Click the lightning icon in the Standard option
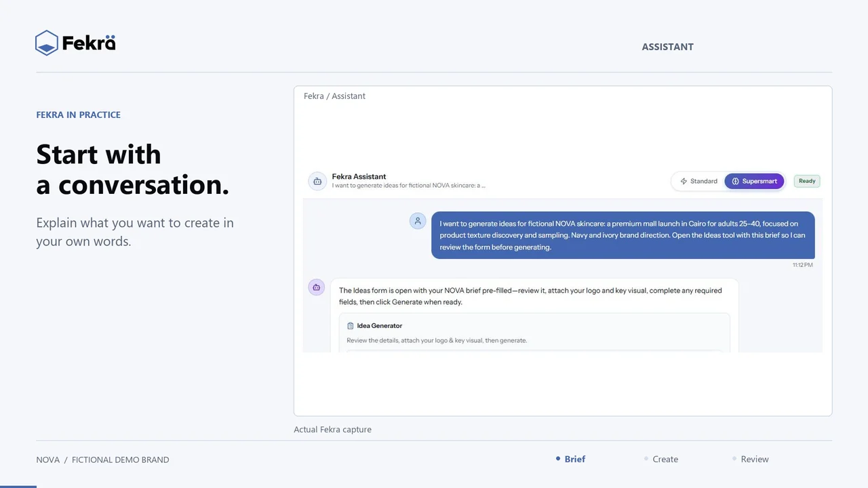Screen dimensions: 868x488 point(684,182)
